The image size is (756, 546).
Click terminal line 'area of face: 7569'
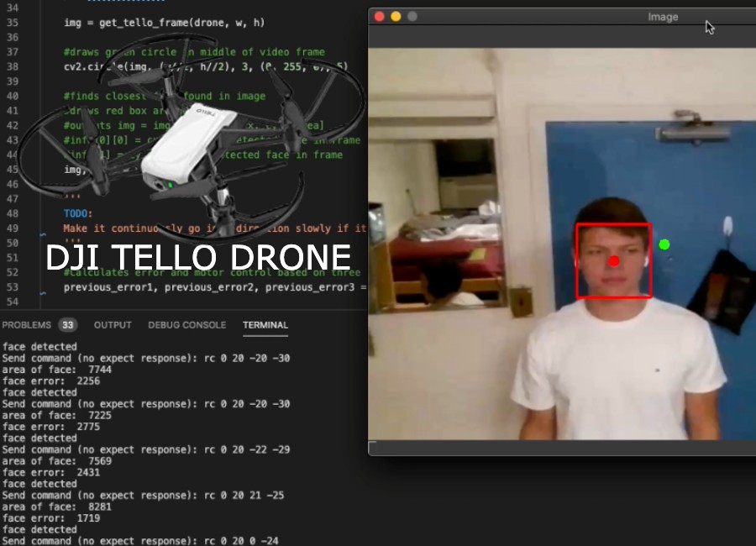click(x=57, y=461)
